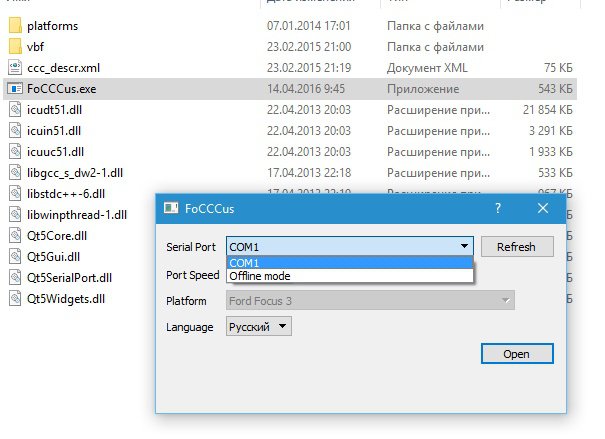Select the Qt5Core.dll file icon
Viewport: 605px width, 439px height.
[x=15, y=235]
